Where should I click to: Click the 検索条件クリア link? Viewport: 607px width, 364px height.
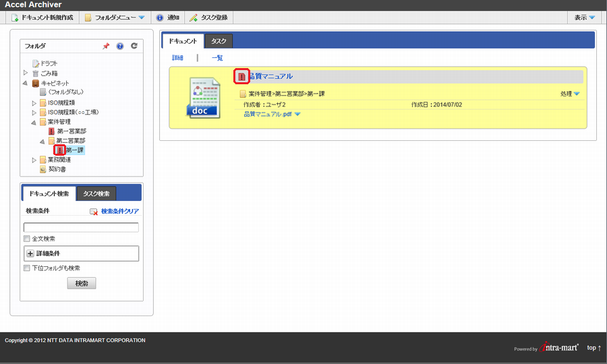click(120, 211)
